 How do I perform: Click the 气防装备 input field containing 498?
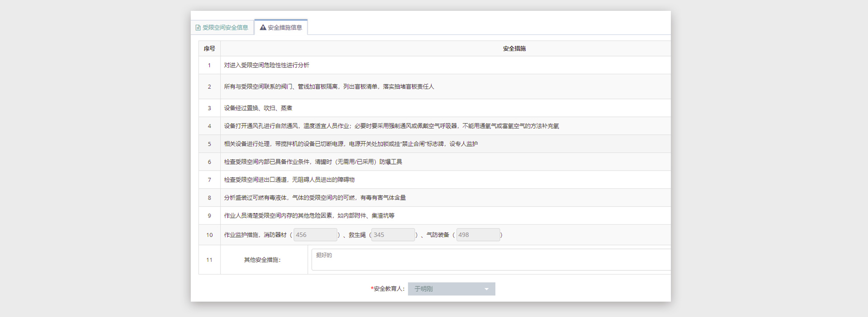tap(478, 235)
